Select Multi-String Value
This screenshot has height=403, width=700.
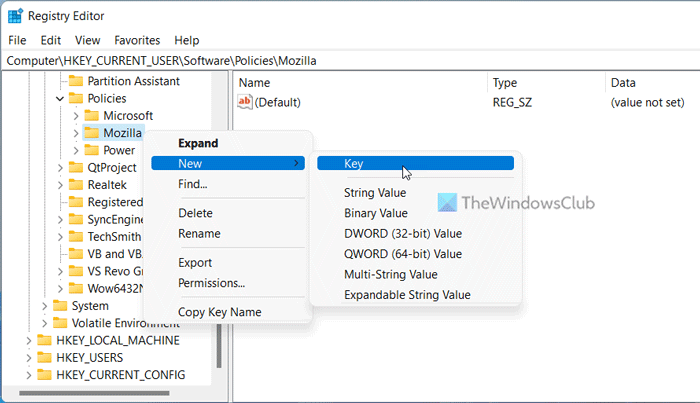pyautogui.click(x=415, y=274)
